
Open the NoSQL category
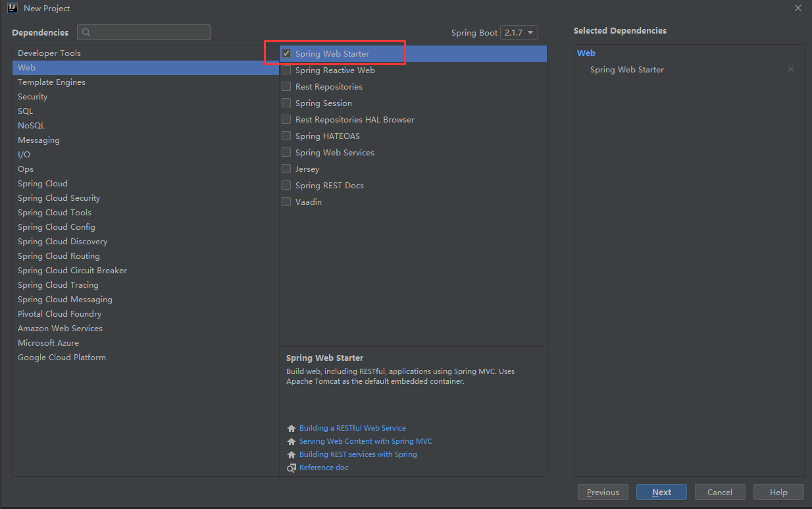pyautogui.click(x=145, y=126)
